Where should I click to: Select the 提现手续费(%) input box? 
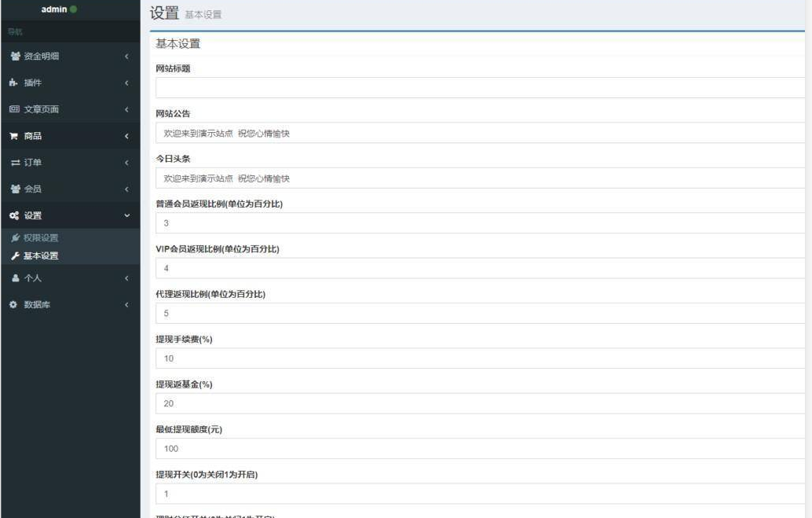pos(481,358)
